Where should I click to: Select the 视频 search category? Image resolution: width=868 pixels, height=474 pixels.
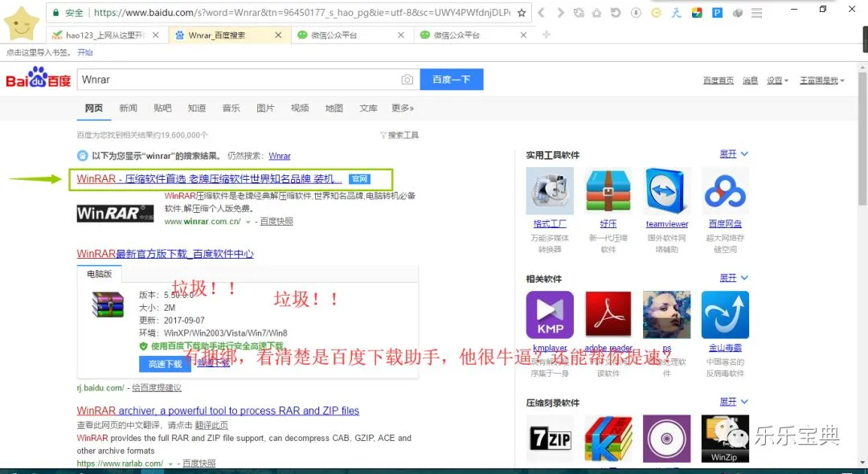pyautogui.click(x=300, y=108)
